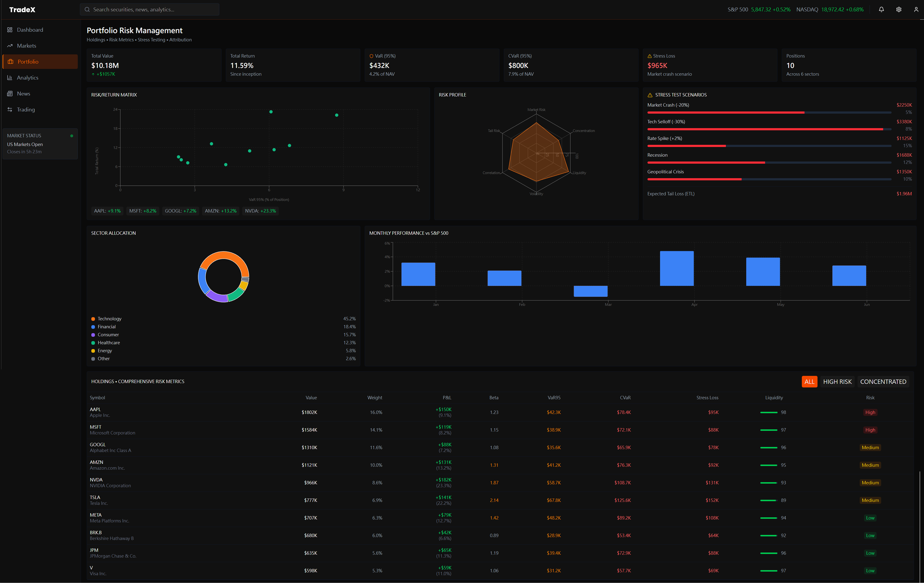Select the Trading sidebar icon
The height and width of the screenshot is (583, 924).
[x=10, y=109]
